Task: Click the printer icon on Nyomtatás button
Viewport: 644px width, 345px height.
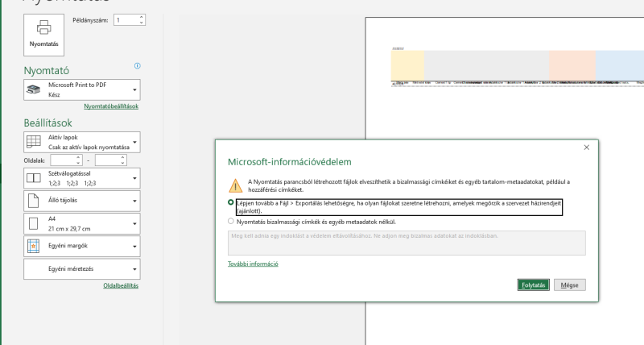Action: [44, 28]
